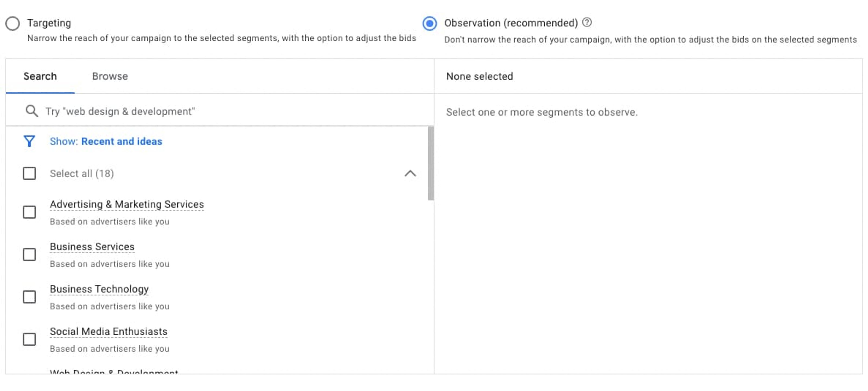Click the Business Services segment name
868x391 pixels.
92,246
